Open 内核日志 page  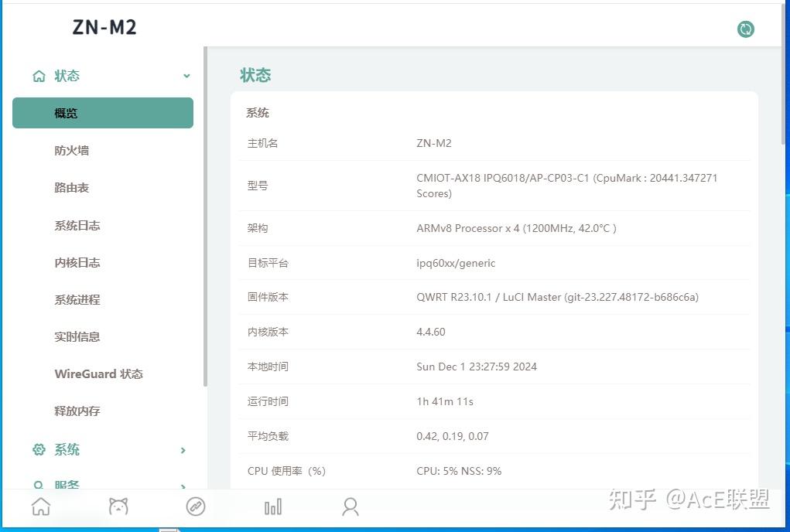click(77, 263)
